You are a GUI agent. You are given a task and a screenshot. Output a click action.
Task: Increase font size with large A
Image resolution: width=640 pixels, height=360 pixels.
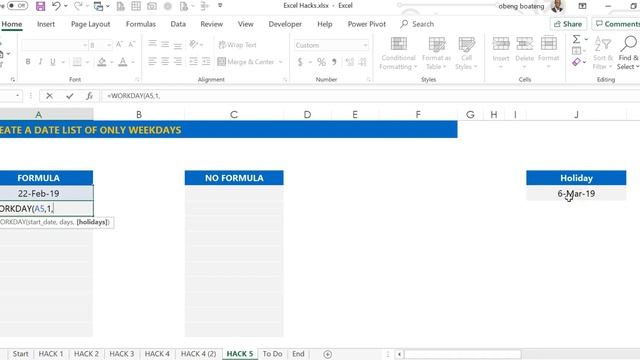[x=119, y=44]
